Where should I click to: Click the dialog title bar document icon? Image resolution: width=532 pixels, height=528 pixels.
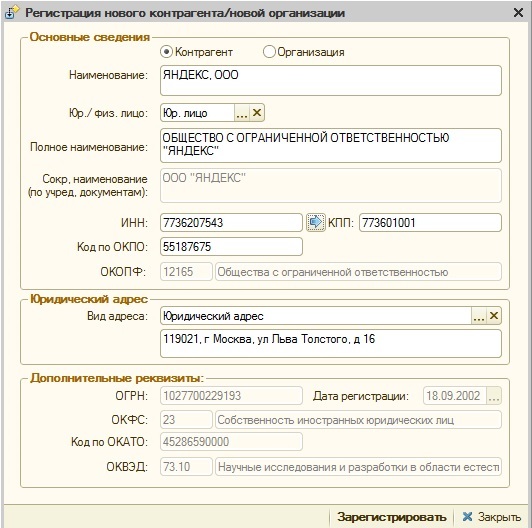(12, 13)
